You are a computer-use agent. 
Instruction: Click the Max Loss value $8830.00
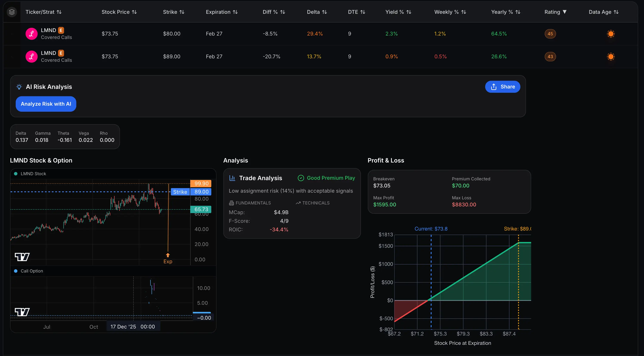click(x=464, y=204)
